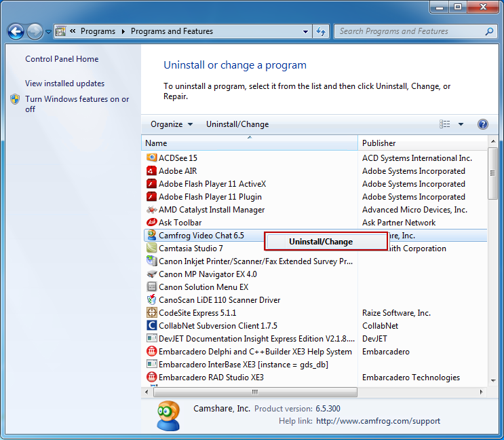Click the horizontal scrollbar thumb
The width and height of the screenshot is (504, 440).
(255, 392)
